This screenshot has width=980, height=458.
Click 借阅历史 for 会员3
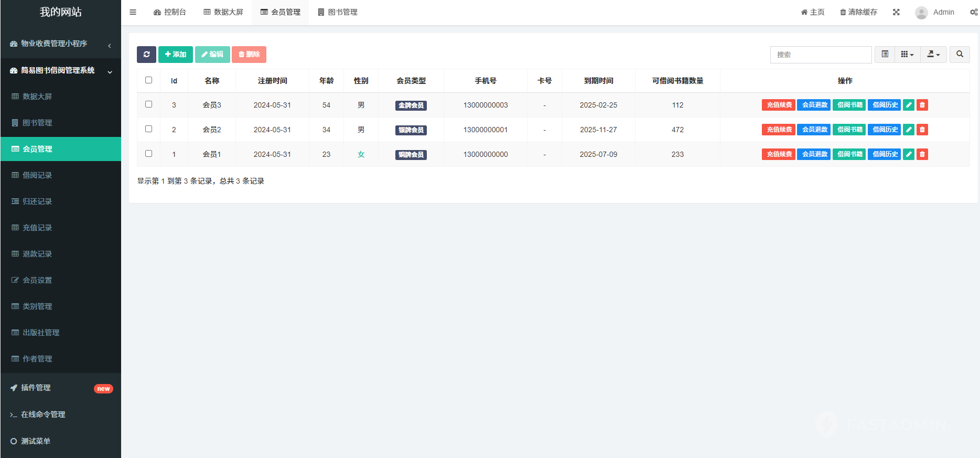click(x=884, y=105)
